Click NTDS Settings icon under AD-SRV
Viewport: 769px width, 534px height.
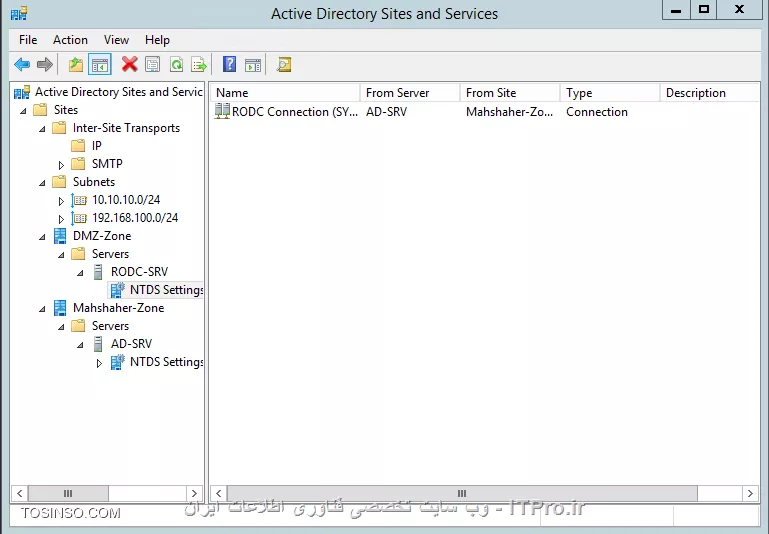click(117, 362)
